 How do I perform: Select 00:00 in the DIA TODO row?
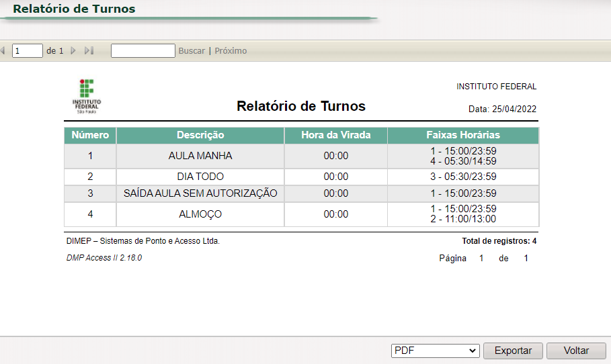(x=336, y=177)
